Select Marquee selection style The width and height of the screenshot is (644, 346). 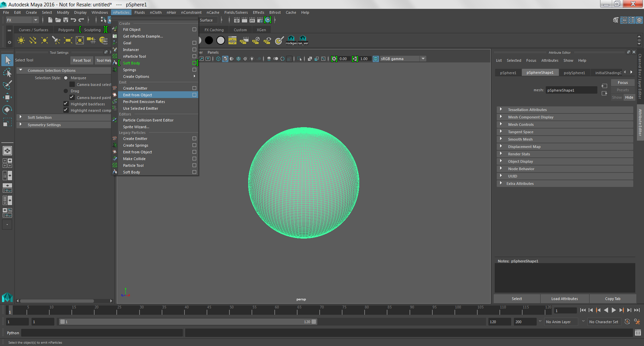pos(66,78)
